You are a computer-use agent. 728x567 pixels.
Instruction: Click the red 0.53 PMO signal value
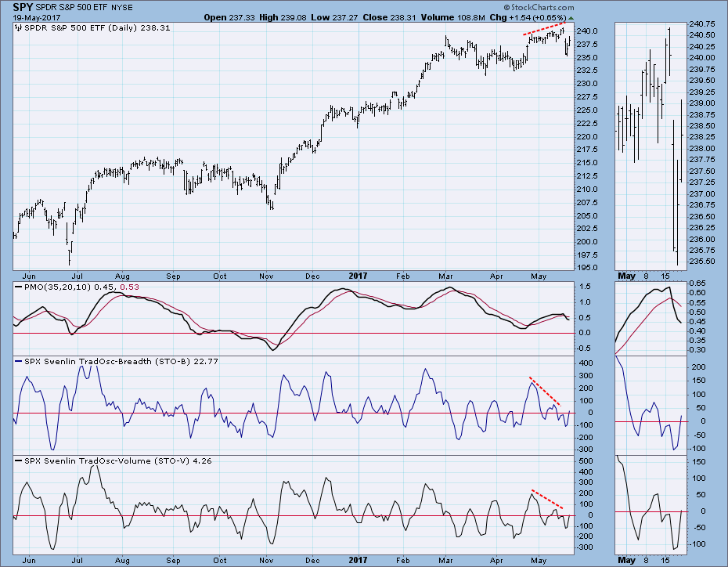point(129,287)
